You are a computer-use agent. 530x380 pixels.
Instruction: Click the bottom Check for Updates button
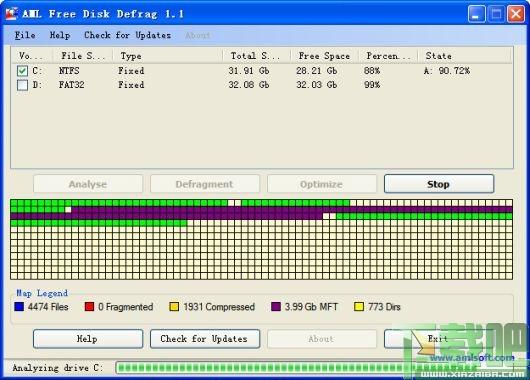(x=204, y=339)
